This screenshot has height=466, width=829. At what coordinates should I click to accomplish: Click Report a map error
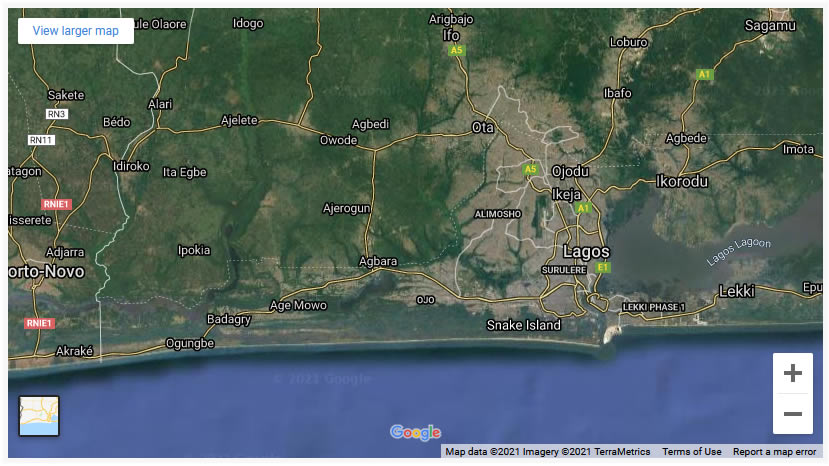tap(774, 452)
